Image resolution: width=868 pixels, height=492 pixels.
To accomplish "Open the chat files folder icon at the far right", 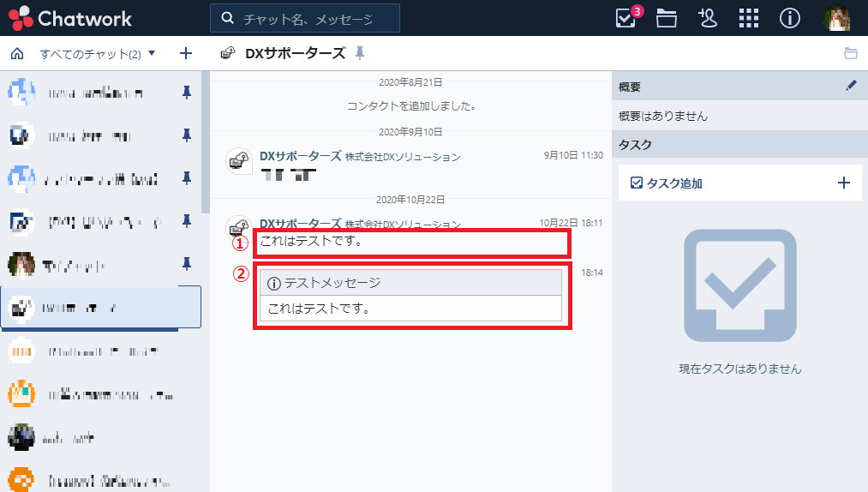I will 850,53.
